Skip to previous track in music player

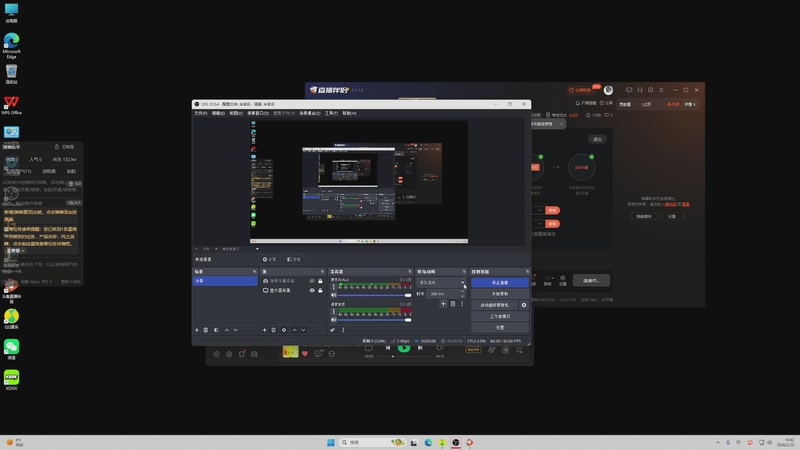(x=388, y=348)
